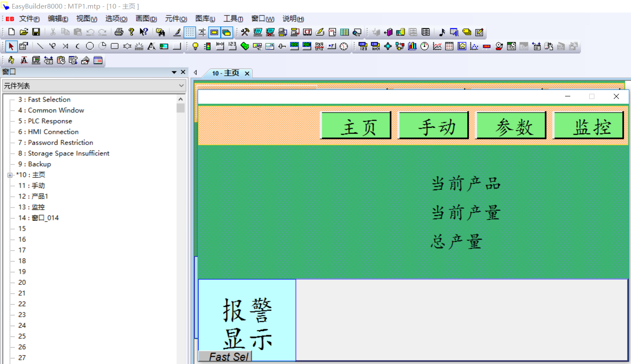The image size is (631, 364).
Task: Select the meter display gauge icon
Action: click(425, 46)
